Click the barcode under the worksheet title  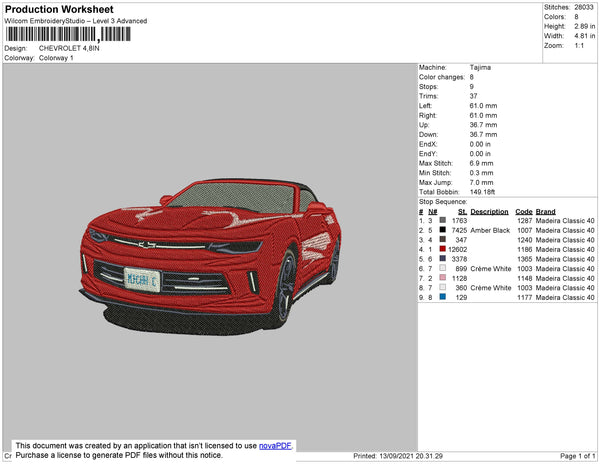[68, 34]
